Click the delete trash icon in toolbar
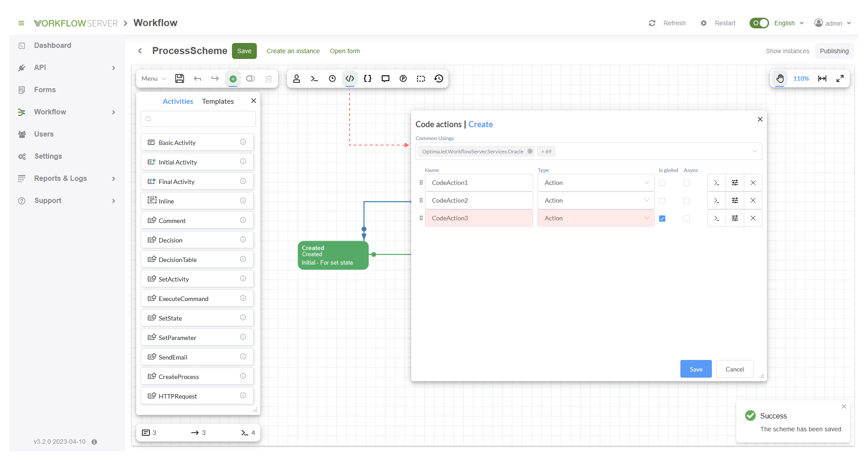Viewport: 868px width, 465px height. pyautogui.click(x=268, y=79)
